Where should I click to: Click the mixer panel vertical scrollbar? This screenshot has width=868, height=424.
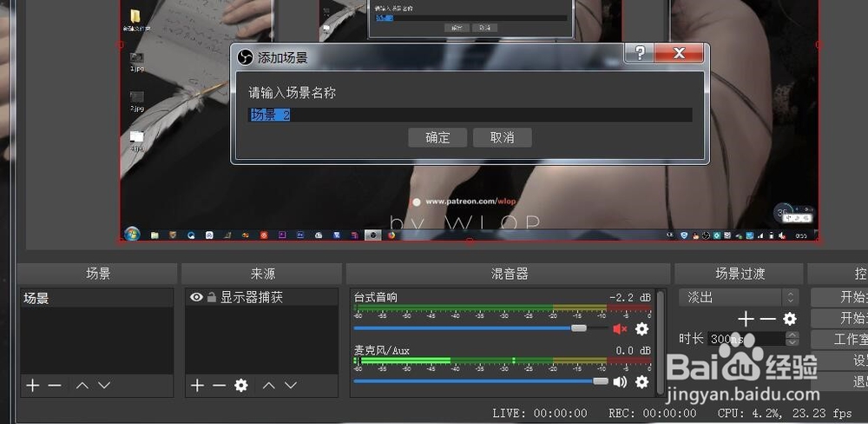pyautogui.click(x=660, y=342)
